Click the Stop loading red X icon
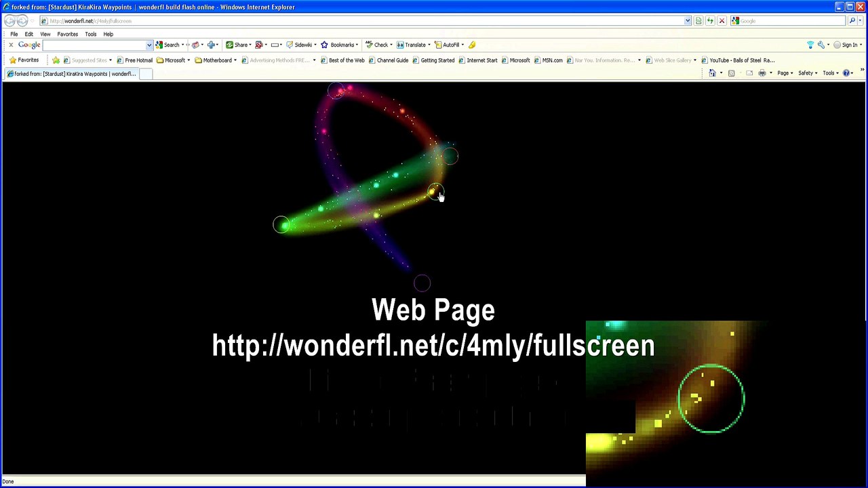 click(722, 21)
